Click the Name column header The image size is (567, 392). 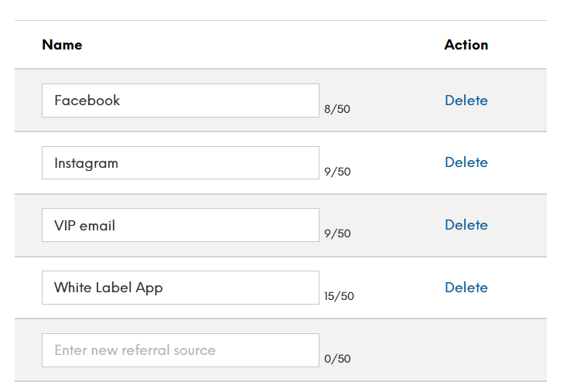pyautogui.click(x=62, y=45)
